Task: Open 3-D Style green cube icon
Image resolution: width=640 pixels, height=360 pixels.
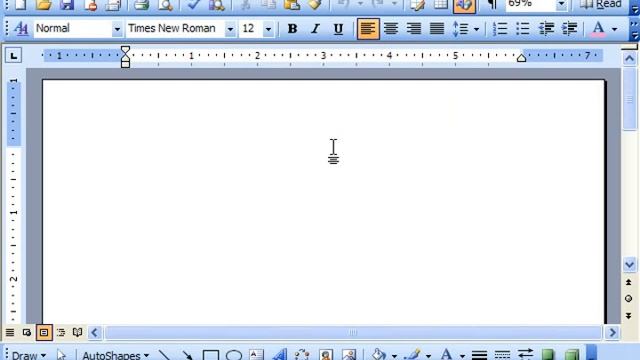Action: pyautogui.click(x=571, y=355)
